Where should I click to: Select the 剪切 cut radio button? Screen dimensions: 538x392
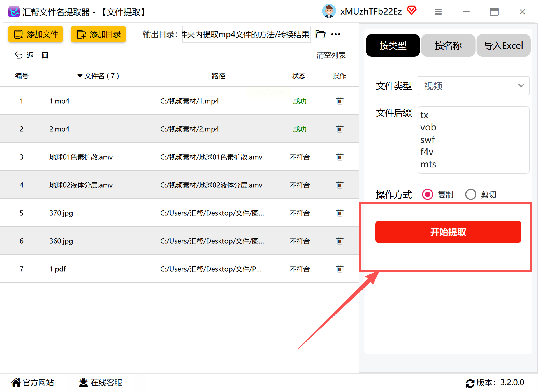pos(470,194)
